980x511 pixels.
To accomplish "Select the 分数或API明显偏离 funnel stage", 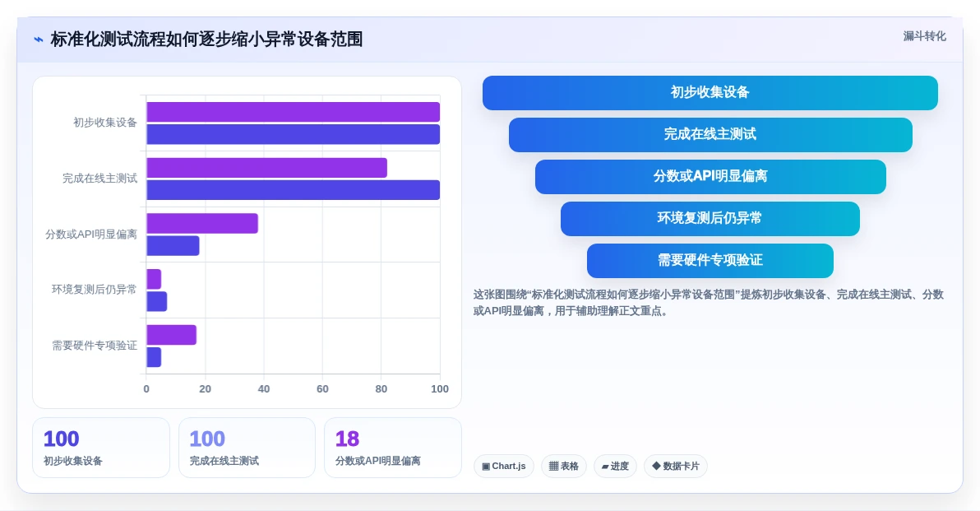I will click(710, 176).
